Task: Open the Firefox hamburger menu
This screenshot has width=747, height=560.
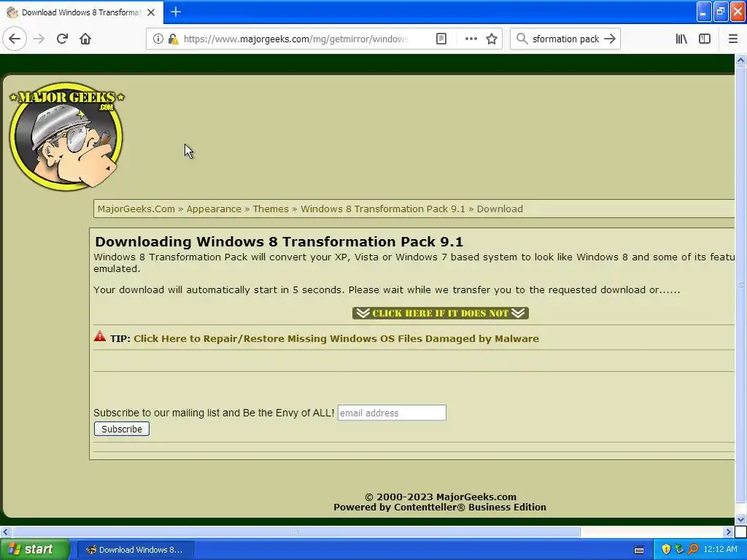Action: (x=732, y=39)
